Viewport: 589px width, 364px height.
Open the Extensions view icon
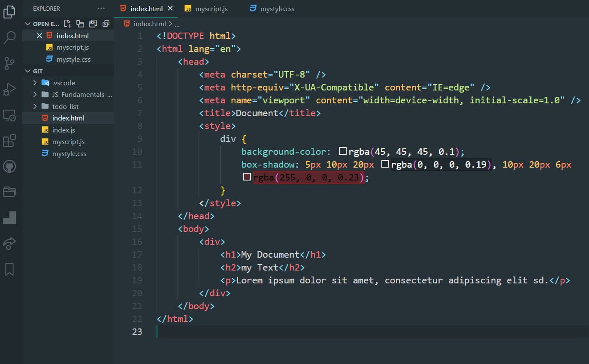[9, 141]
